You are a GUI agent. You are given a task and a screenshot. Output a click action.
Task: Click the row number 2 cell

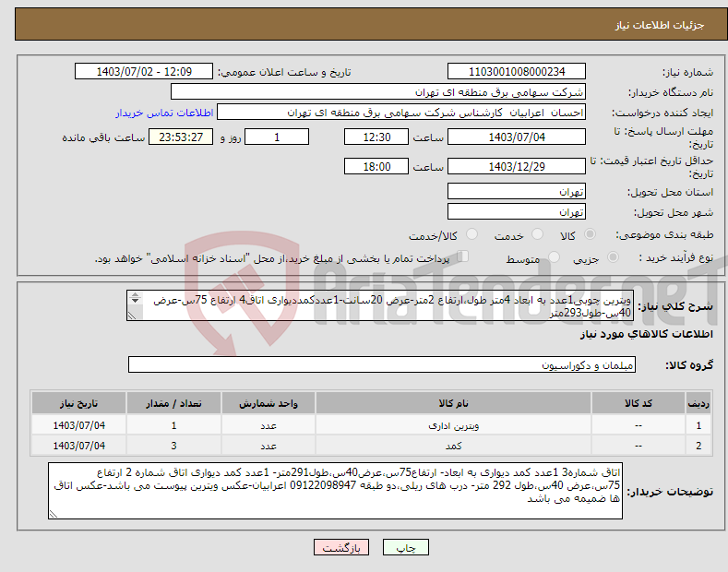(698, 446)
